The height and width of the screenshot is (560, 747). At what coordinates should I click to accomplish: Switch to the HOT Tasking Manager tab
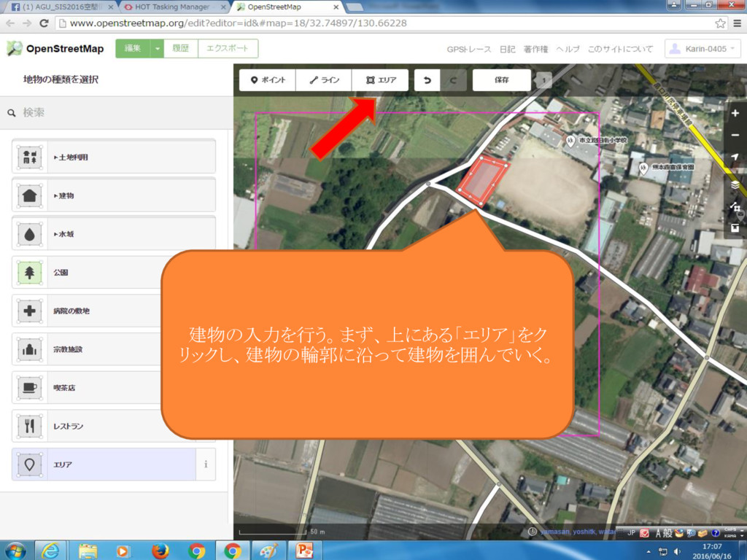tap(174, 7)
